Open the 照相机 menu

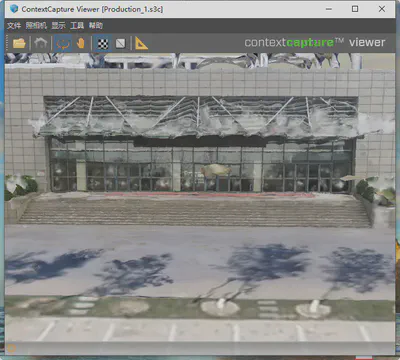[x=36, y=25]
